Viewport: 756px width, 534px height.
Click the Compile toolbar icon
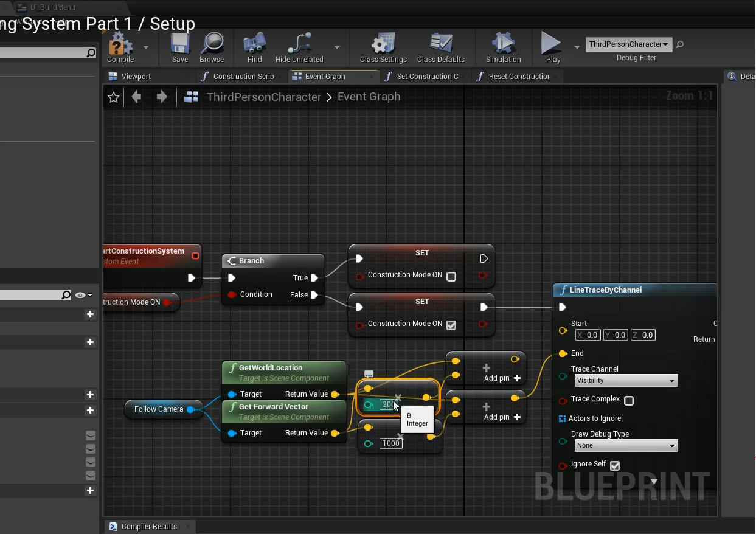pos(120,47)
